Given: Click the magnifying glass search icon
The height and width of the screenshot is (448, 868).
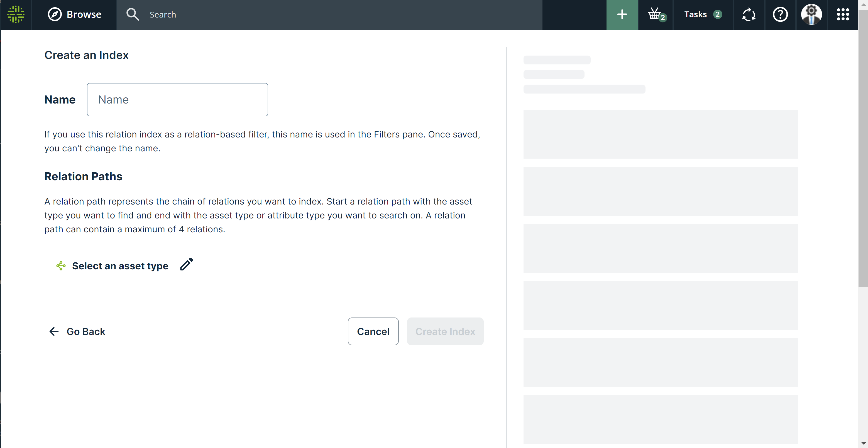Looking at the screenshot, I should (x=133, y=14).
